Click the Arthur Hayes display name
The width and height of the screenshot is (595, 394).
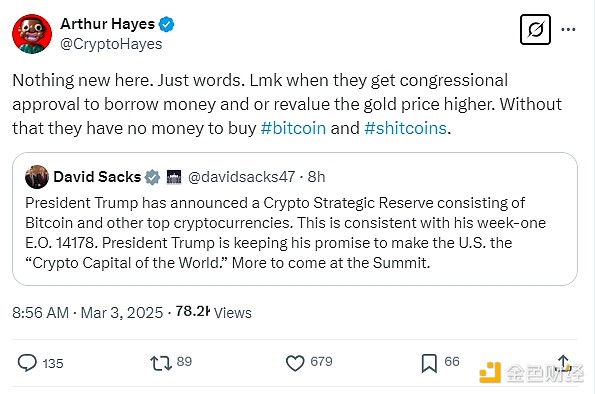click(x=107, y=24)
